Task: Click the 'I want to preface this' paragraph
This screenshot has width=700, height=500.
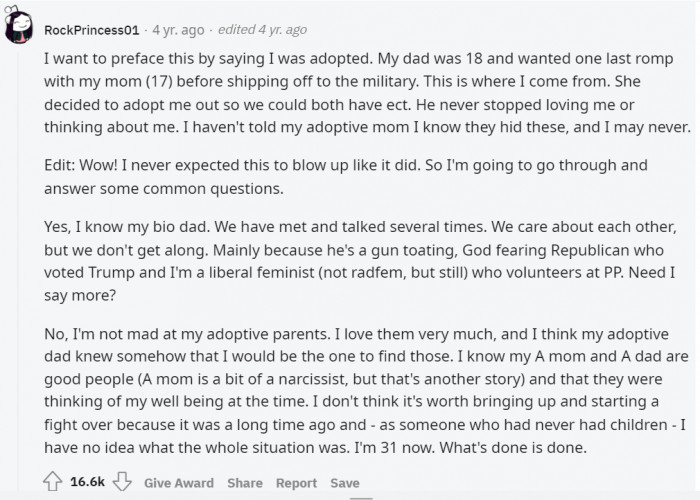Action: pyautogui.click(x=367, y=93)
